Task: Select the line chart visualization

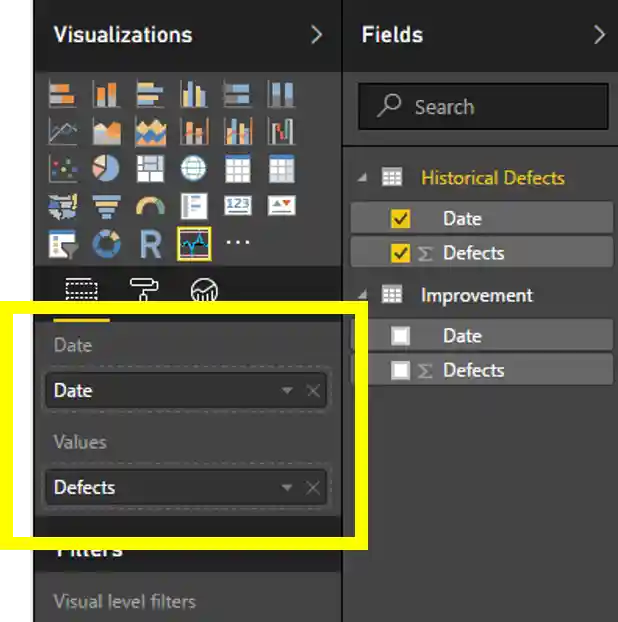Action: coord(62,131)
